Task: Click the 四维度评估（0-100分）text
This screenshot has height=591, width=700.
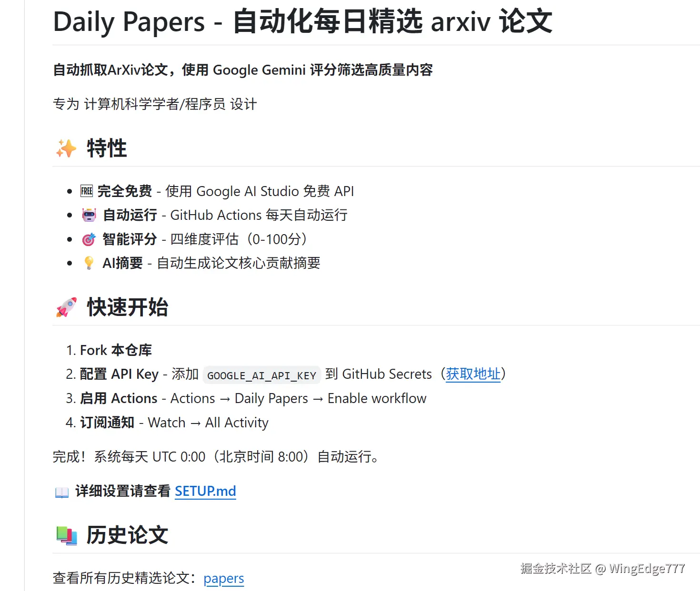Action: click(239, 239)
